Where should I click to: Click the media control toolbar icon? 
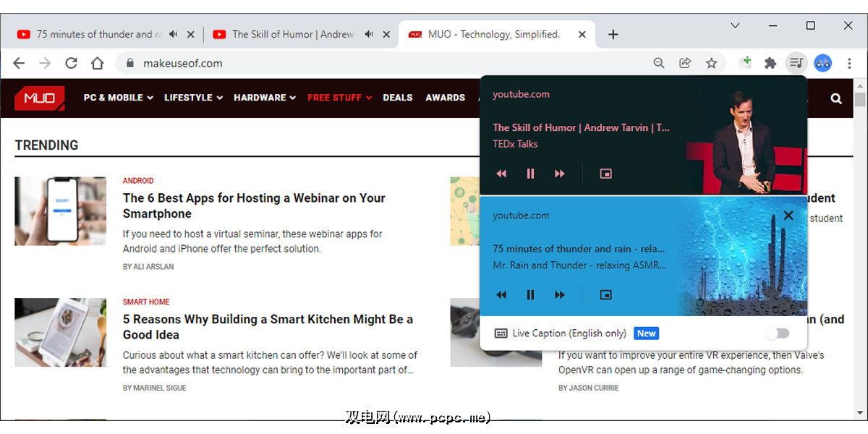pyautogui.click(x=796, y=63)
